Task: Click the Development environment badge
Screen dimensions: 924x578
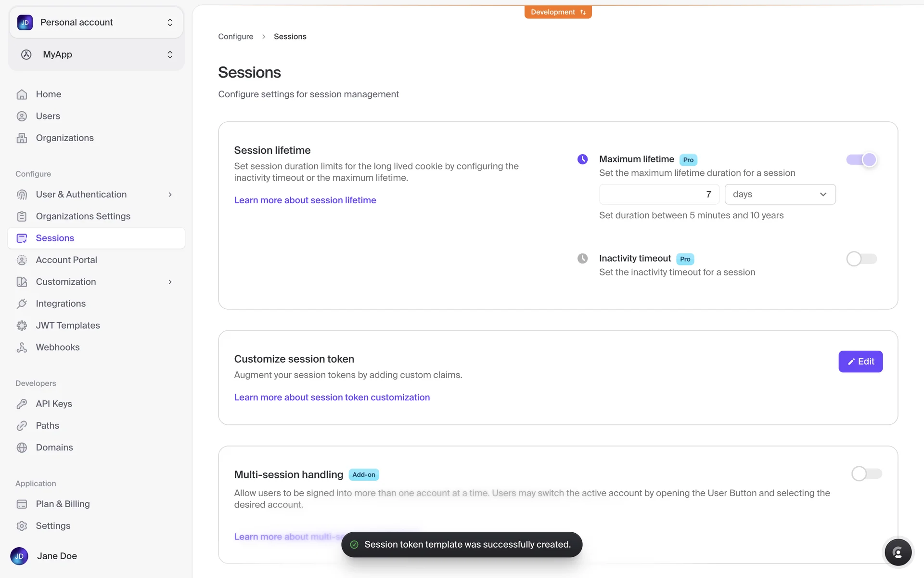Action: (x=558, y=12)
